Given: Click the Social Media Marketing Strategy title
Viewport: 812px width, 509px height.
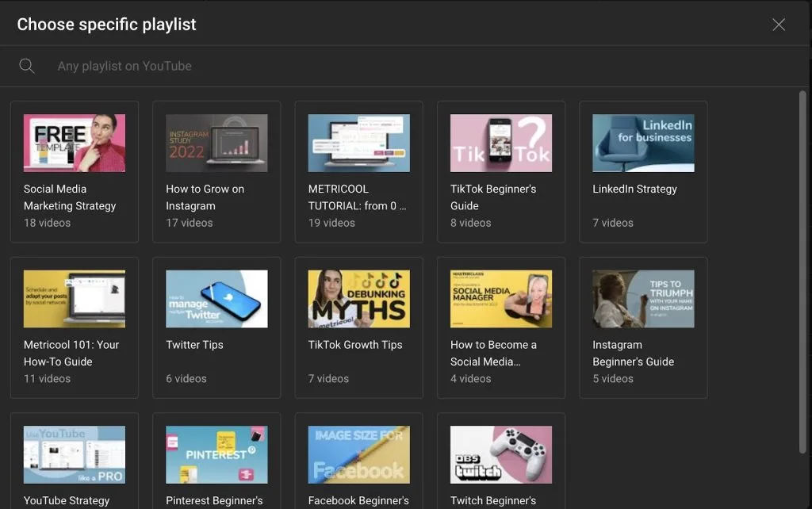Looking at the screenshot, I should pos(70,197).
